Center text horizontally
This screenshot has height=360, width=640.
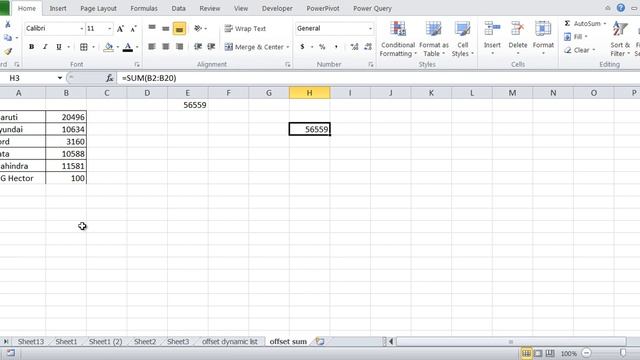tap(166, 47)
